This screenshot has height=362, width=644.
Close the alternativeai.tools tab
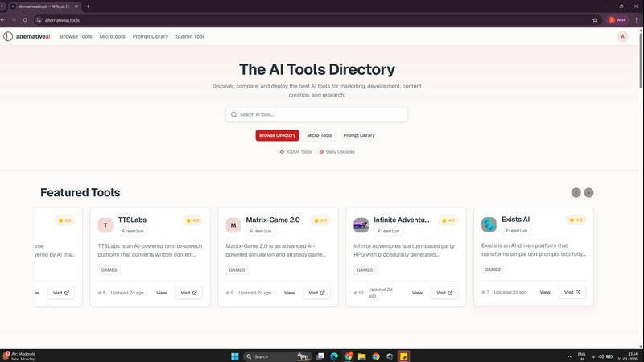click(x=76, y=6)
